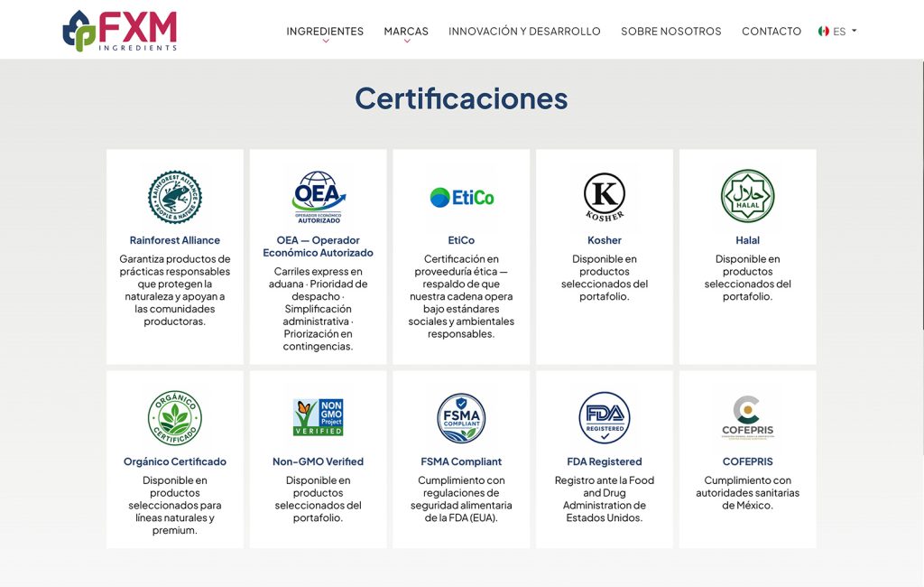Click the EtiCo card title

tap(461, 240)
